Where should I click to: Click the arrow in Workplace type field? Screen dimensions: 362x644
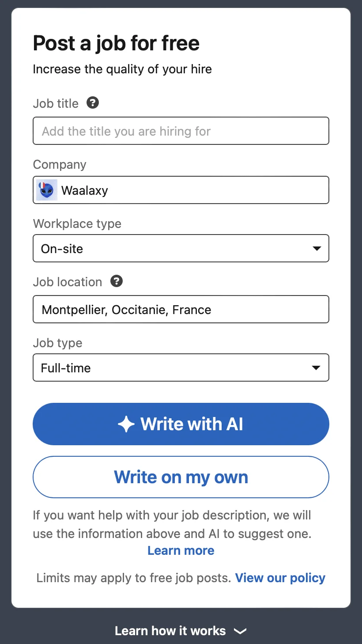tap(317, 249)
